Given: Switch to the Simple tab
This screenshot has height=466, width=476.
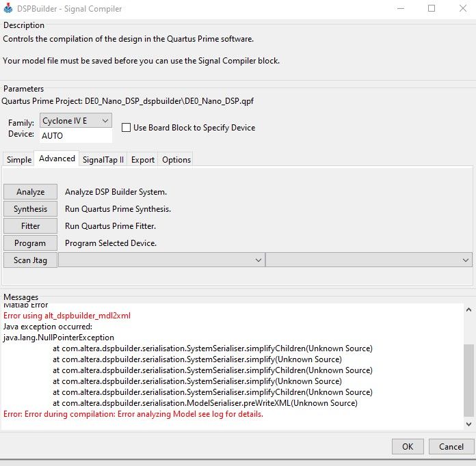Looking at the screenshot, I should tap(19, 160).
